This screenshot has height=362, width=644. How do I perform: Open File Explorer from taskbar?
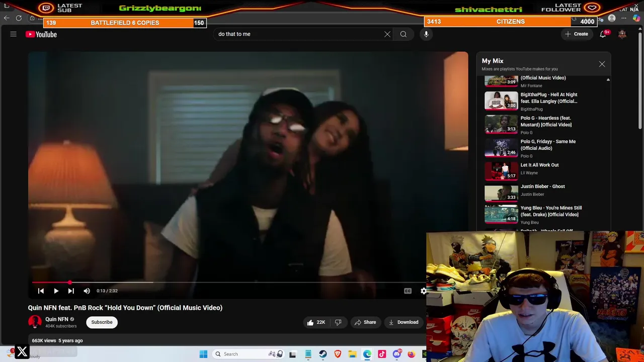tap(352, 354)
